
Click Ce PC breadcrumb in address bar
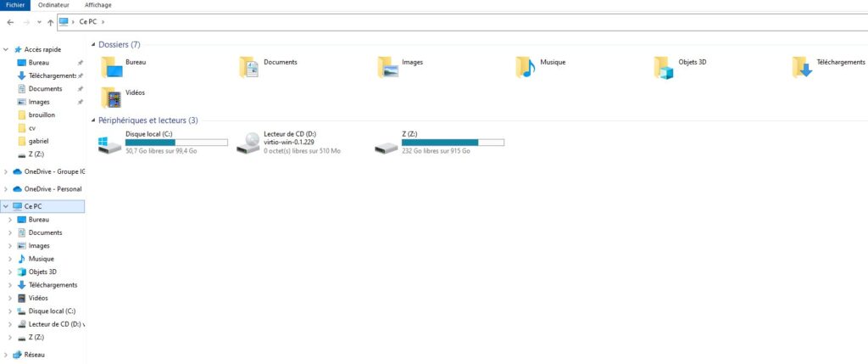point(87,22)
